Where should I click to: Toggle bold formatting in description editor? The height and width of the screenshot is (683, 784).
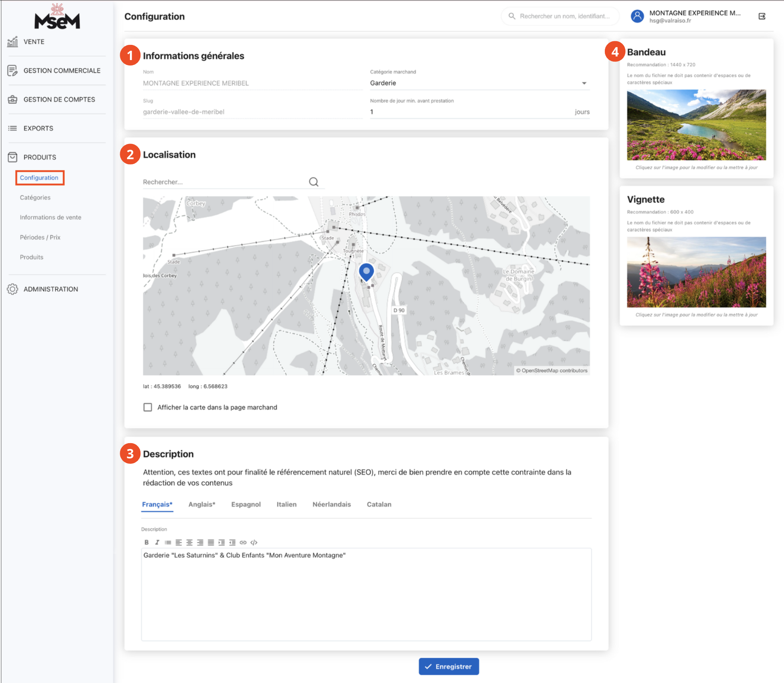pyautogui.click(x=147, y=542)
